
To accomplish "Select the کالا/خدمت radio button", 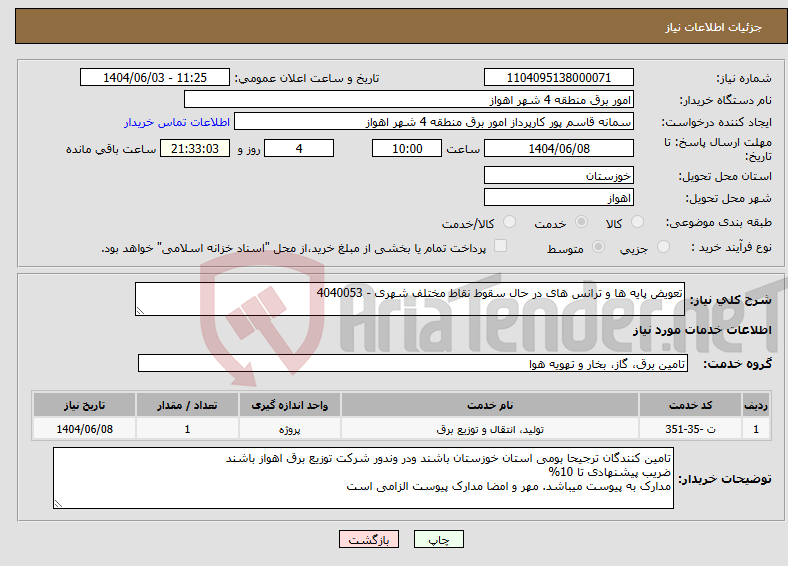I will (510, 222).
